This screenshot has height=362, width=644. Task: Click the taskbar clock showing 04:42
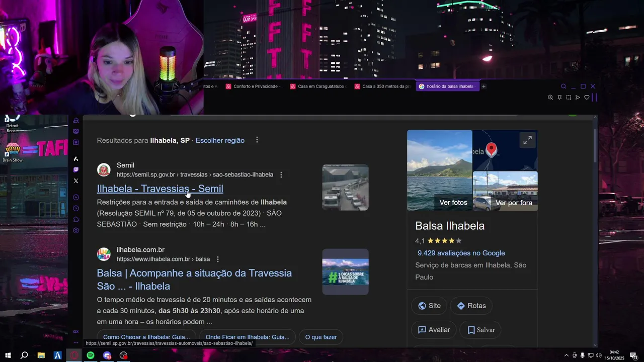tap(614, 355)
